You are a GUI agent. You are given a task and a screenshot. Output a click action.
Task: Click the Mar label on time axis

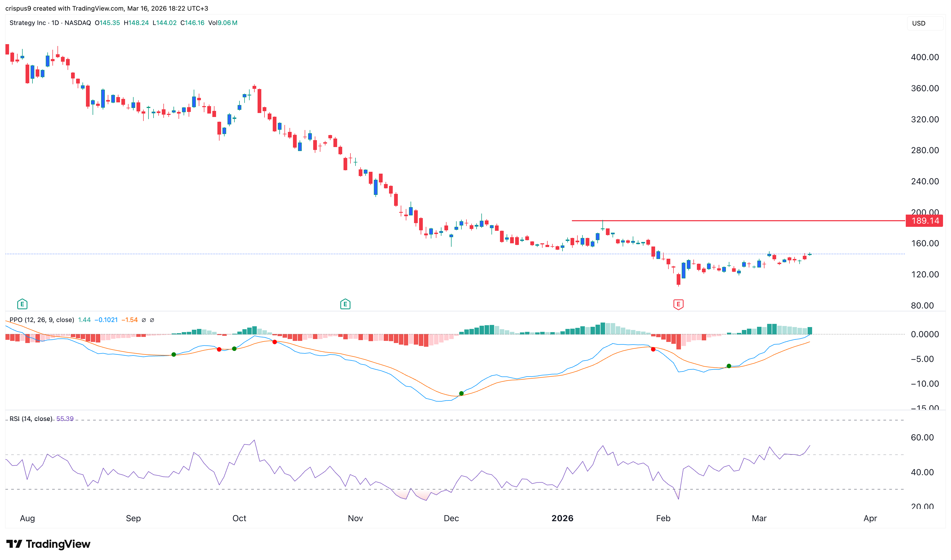pyautogui.click(x=759, y=518)
